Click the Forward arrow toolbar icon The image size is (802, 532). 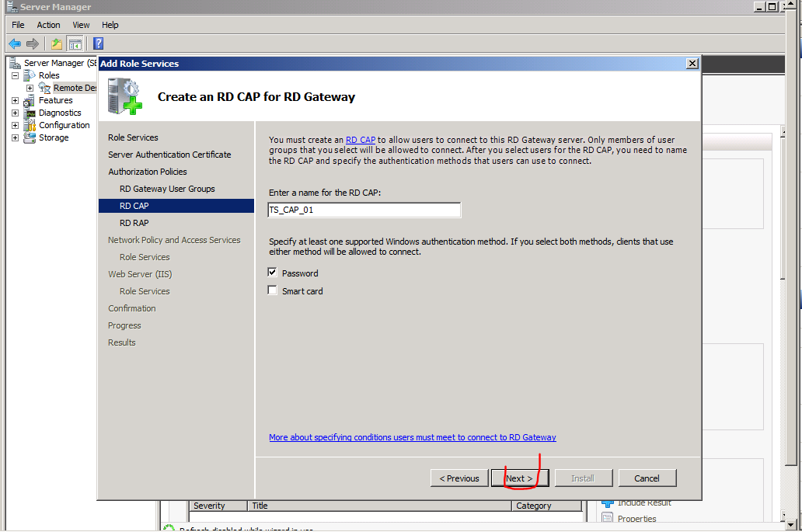(32, 44)
